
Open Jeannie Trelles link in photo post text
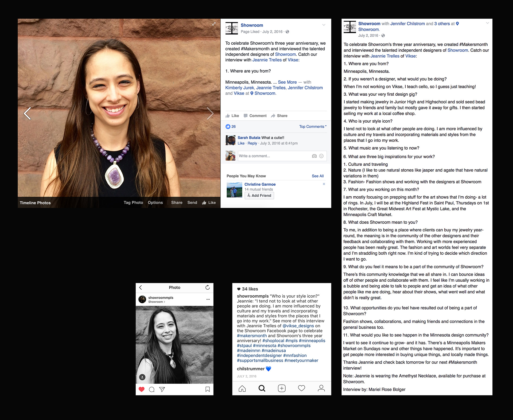tap(267, 60)
